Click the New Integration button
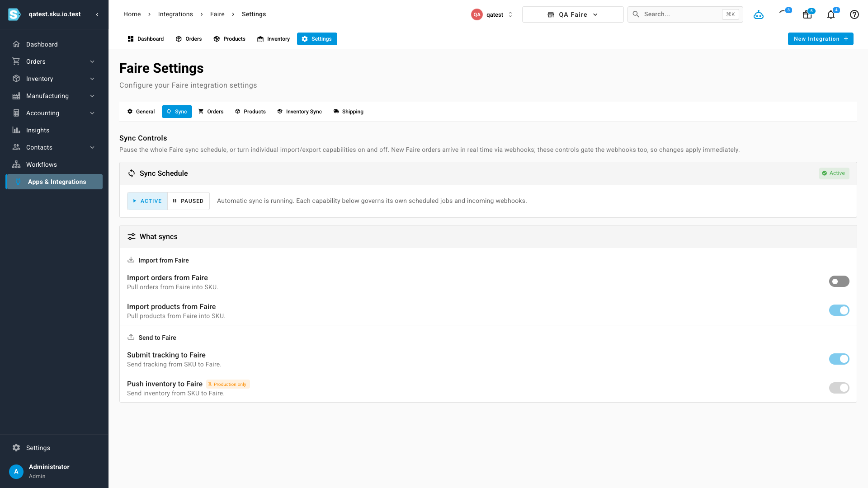This screenshot has height=488, width=868. (x=821, y=39)
